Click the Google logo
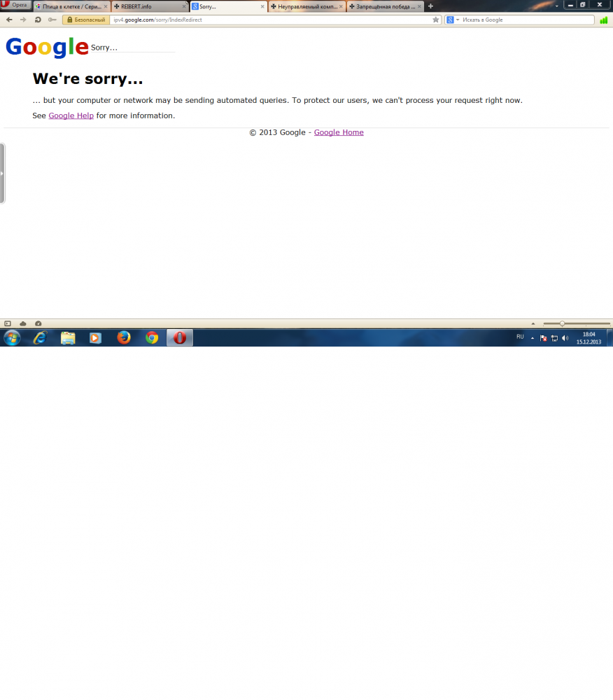613x700 pixels. click(47, 47)
